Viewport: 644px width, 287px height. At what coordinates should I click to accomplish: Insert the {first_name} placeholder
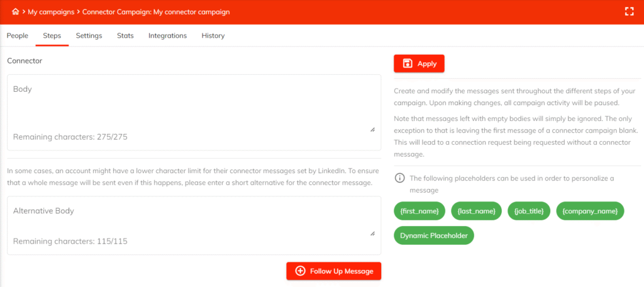(x=420, y=211)
